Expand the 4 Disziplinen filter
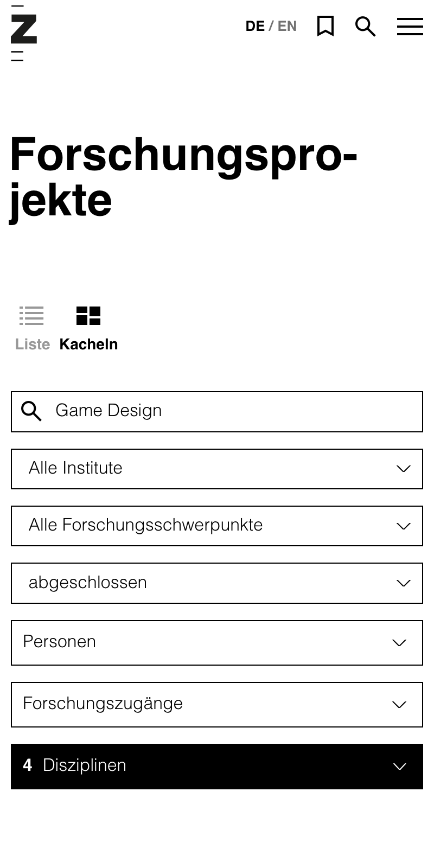 217,767
